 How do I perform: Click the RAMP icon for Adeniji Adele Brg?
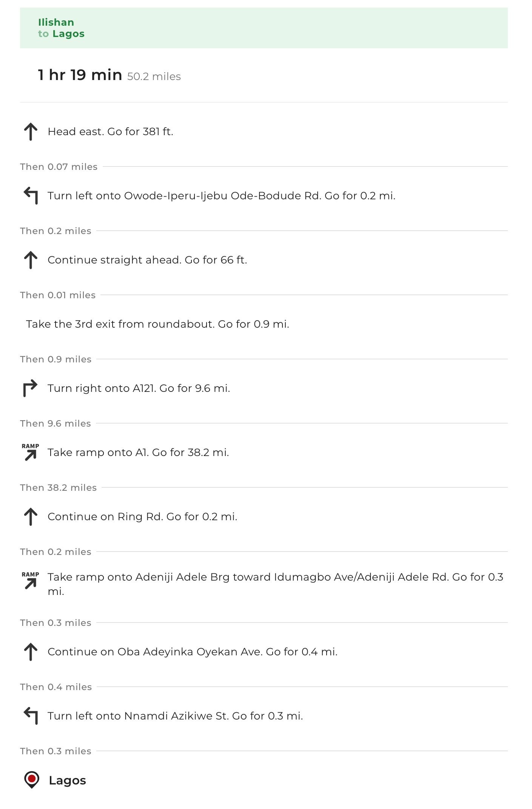[31, 581]
